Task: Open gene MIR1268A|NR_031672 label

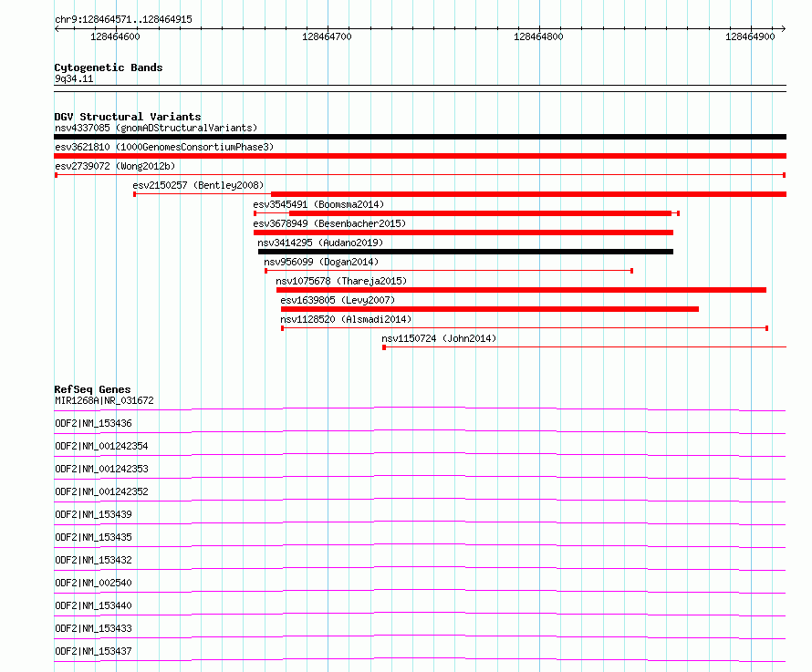Action: [104, 400]
